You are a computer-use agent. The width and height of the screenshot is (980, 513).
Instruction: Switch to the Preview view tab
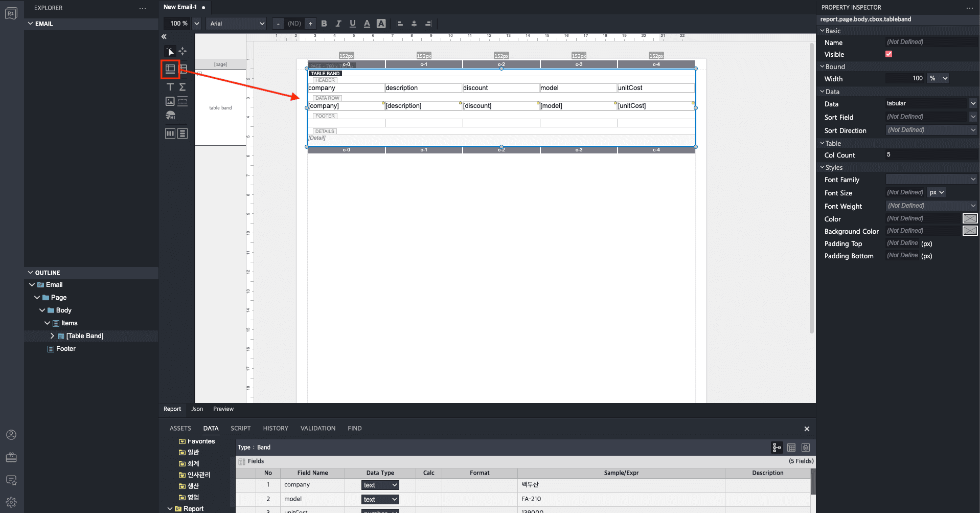tap(223, 409)
